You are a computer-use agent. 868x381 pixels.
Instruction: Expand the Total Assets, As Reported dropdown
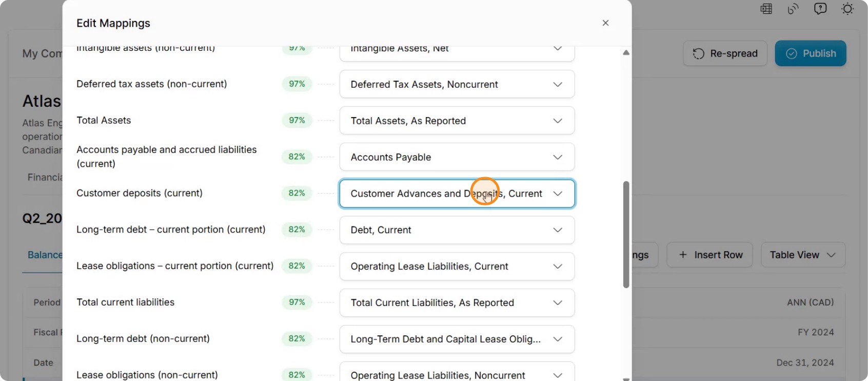(x=457, y=121)
